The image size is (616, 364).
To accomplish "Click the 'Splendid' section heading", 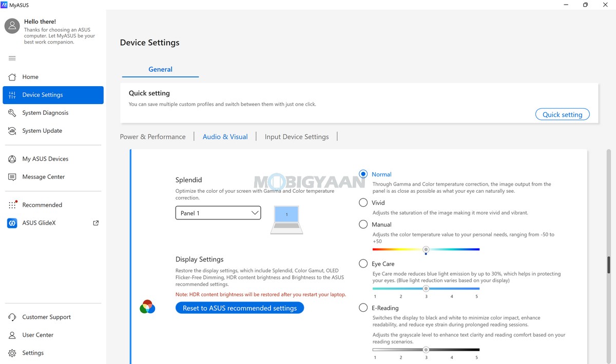I will (x=189, y=180).
